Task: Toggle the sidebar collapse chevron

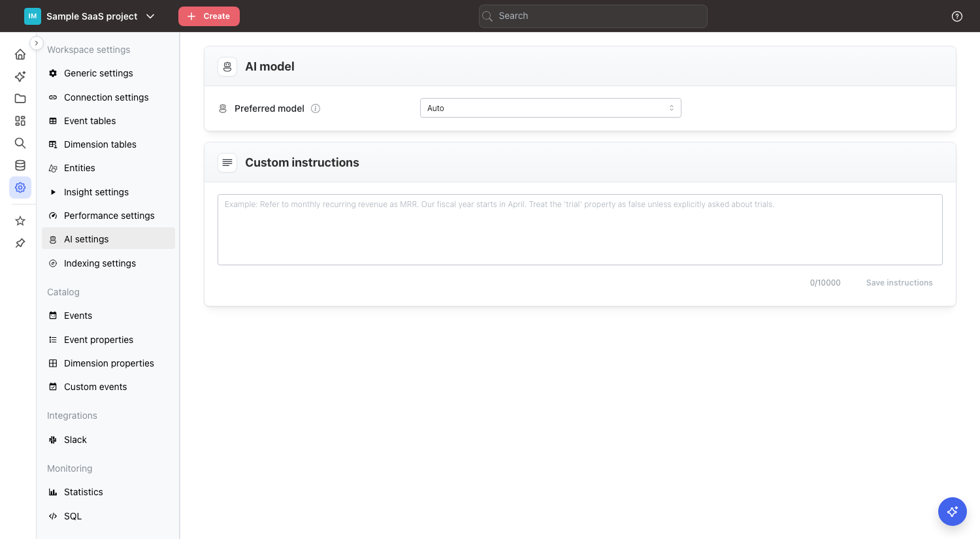Action: click(x=37, y=43)
